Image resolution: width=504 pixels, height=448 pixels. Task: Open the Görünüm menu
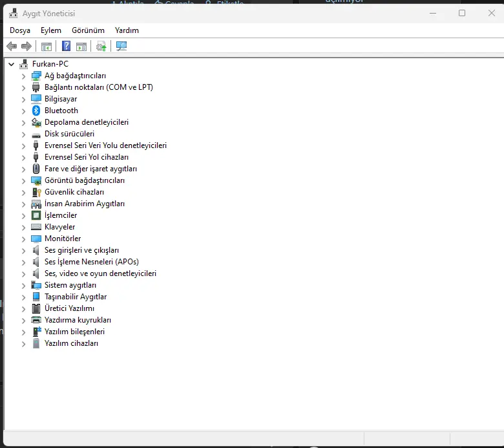[88, 30]
